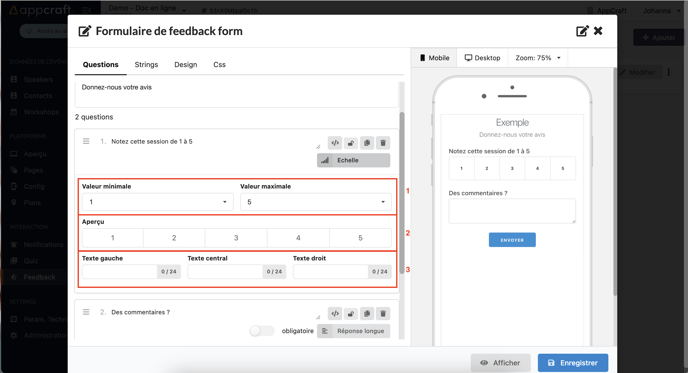Duplicate question 2 with the copy icon
The width and height of the screenshot is (688, 373).
pyautogui.click(x=367, y=313)
